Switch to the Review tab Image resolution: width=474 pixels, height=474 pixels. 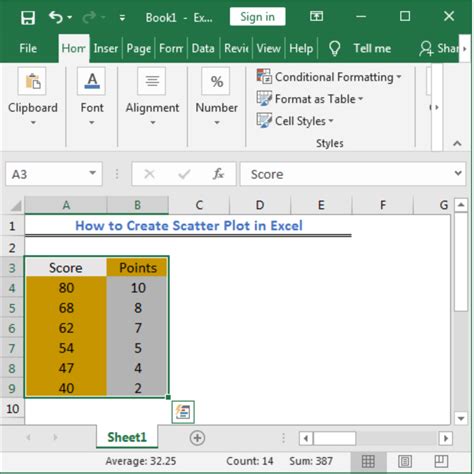click(x=236, y=49)
